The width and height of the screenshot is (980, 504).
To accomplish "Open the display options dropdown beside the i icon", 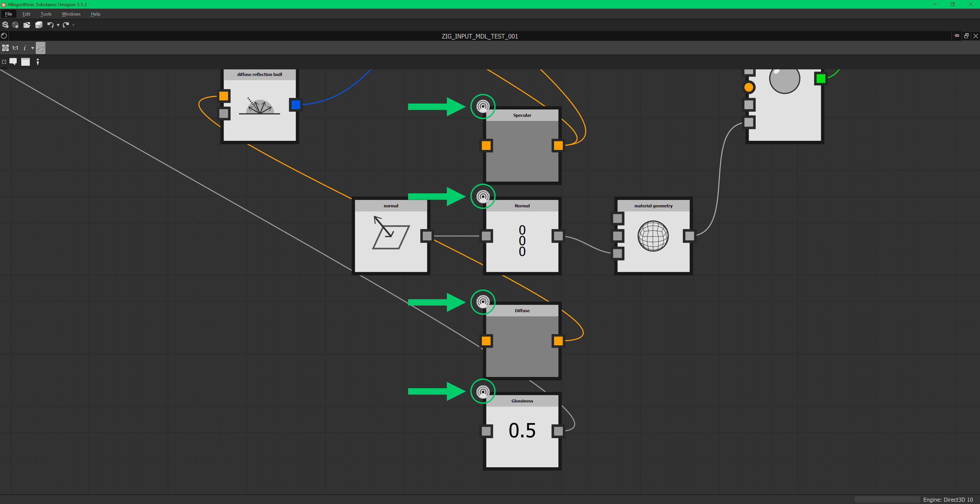I will 32,48.
